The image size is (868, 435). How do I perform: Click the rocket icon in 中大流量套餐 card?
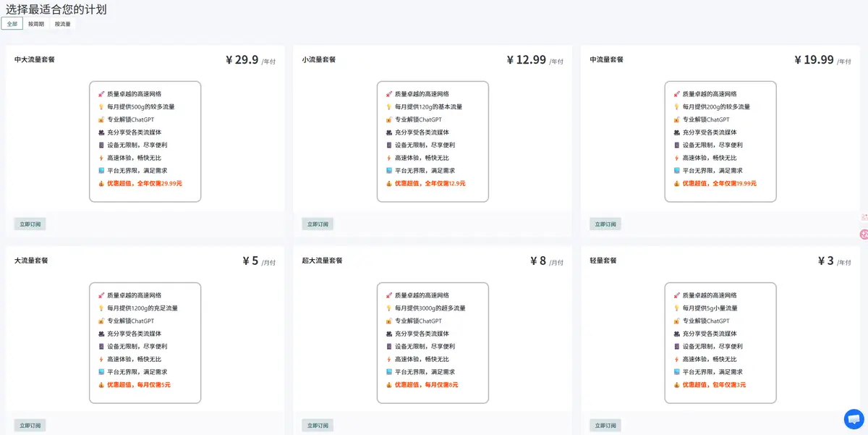pyautogui.click(x=101, y=94)
